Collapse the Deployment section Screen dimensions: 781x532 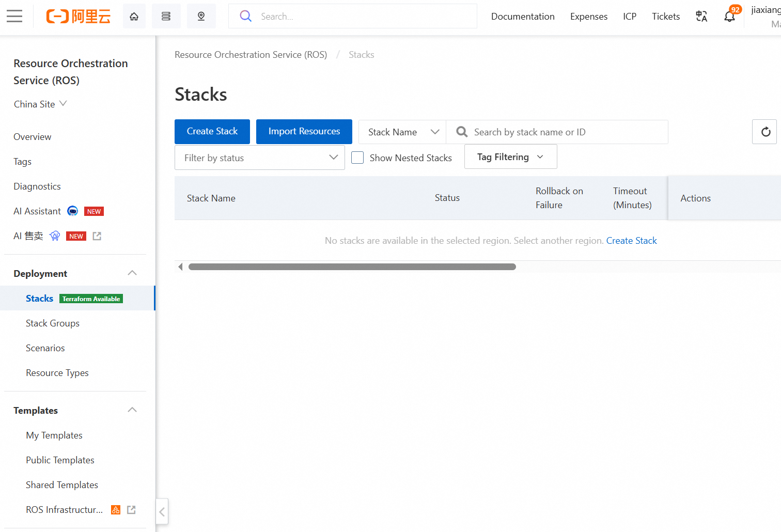[x=132, y=273]
